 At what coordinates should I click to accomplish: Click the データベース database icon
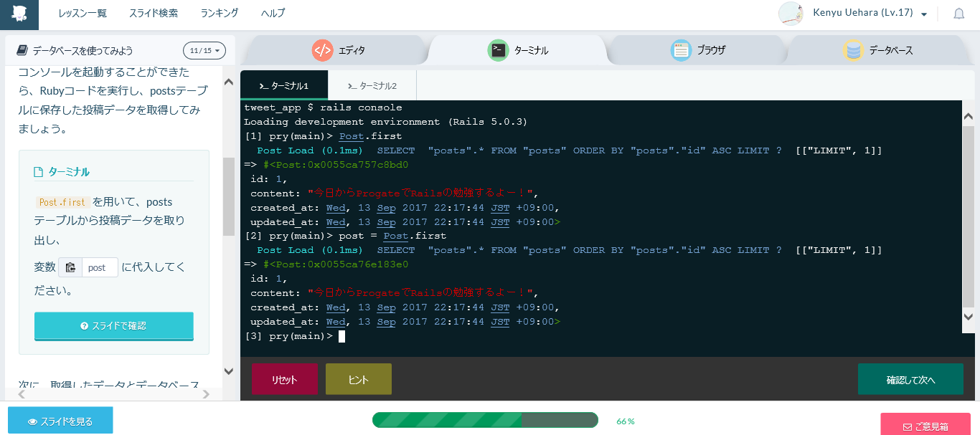[853, 50]
